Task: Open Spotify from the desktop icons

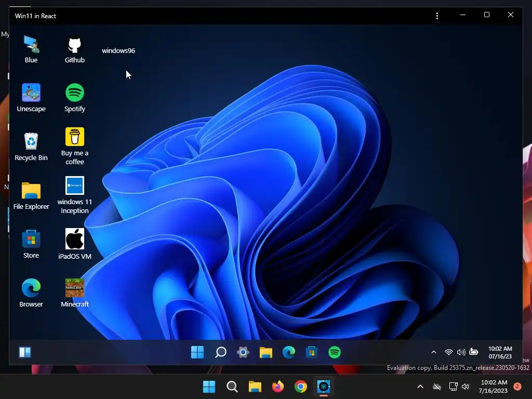Action: coord(75,98)
